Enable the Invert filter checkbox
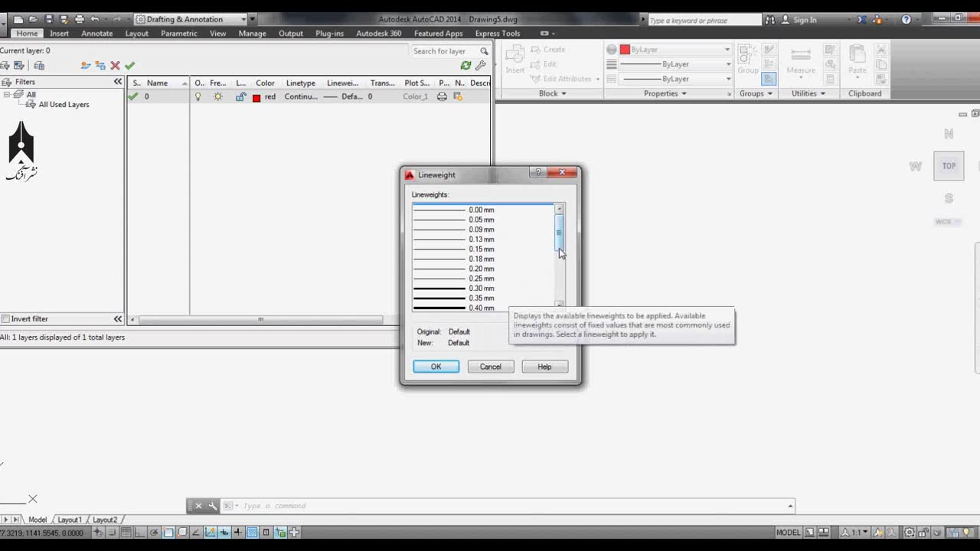 pyautogui.click(x=5, y=319)
